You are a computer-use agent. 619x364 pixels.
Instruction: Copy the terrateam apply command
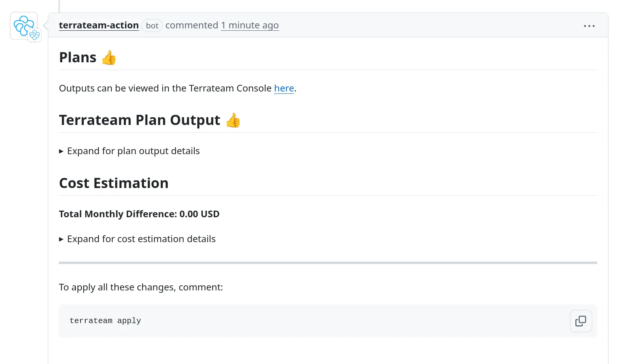(581, 321)
